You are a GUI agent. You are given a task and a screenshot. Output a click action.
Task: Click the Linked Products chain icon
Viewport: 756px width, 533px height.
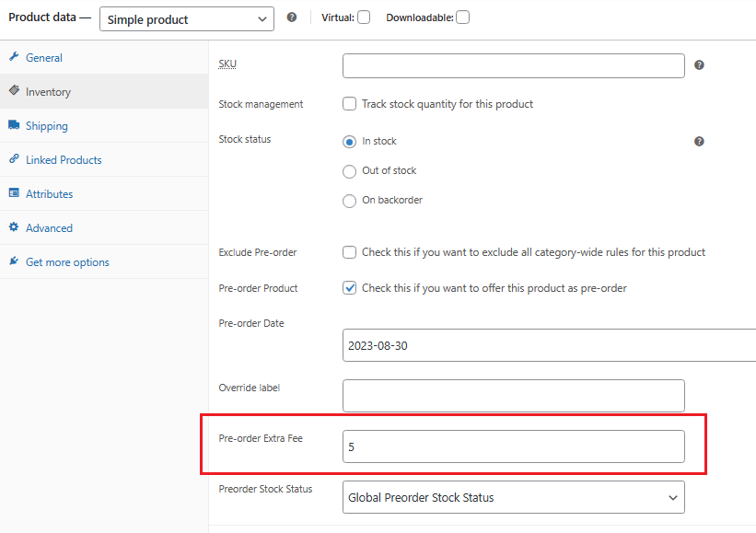(x=14, y=158)
